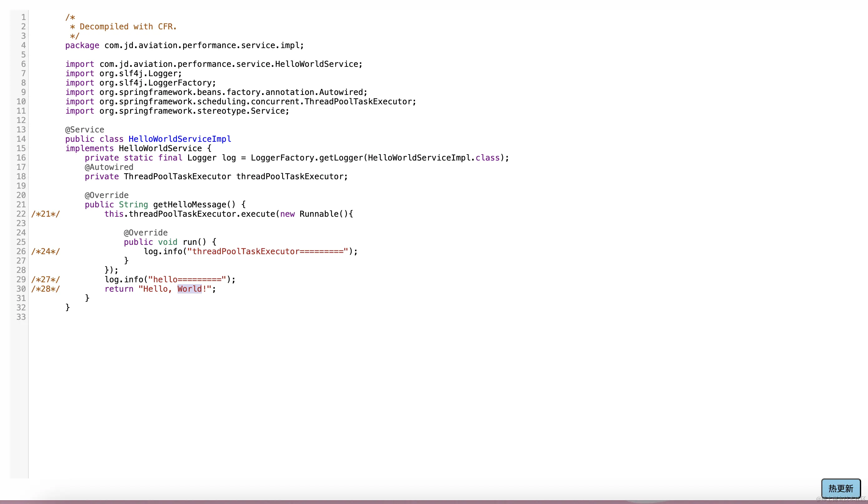Click import org.slf4j.LoggerFactory line
The height and width of the screenshot is (504, 868).
click(x=140, y=83)
